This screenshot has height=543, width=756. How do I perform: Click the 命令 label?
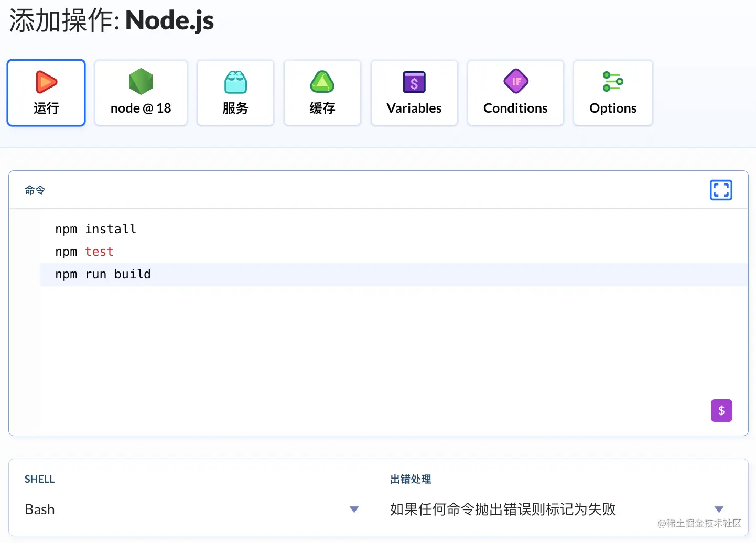coord(35,190)
